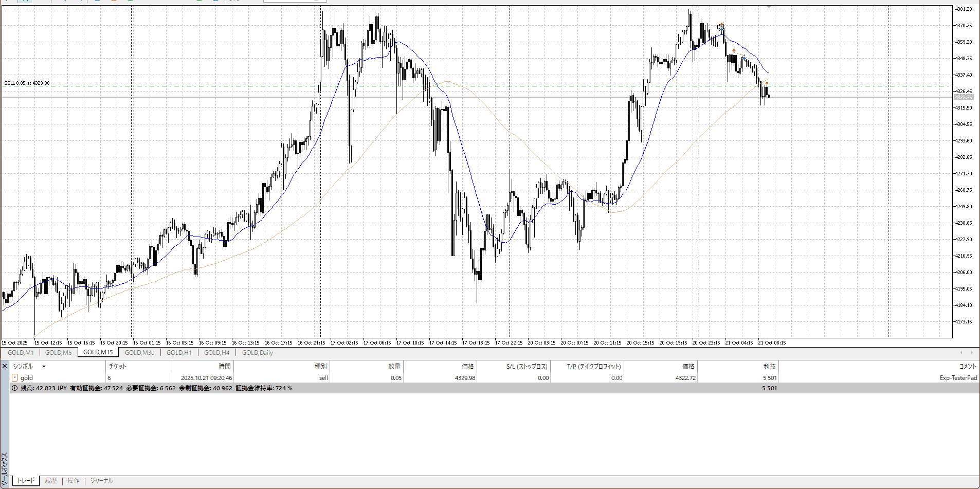Open the GOLD,M30 chart tab

coord(139,353)
